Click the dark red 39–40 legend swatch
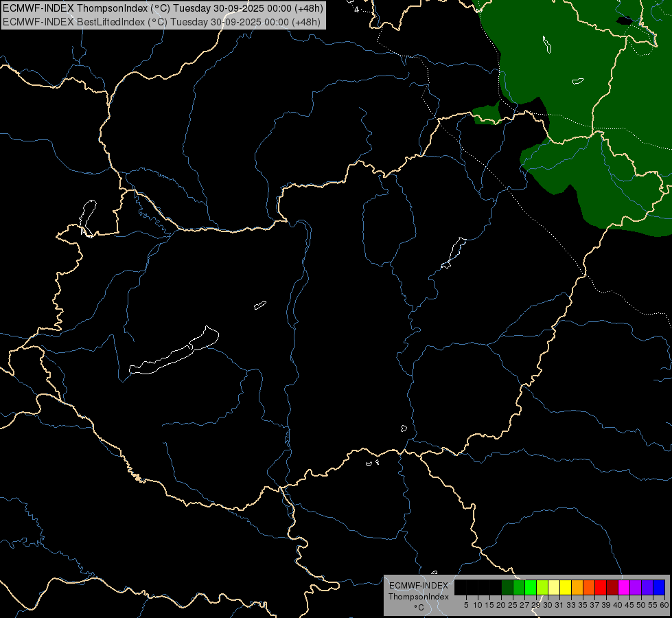The height and width of the screenshot is (618, 672). click(x=612, y=587)
